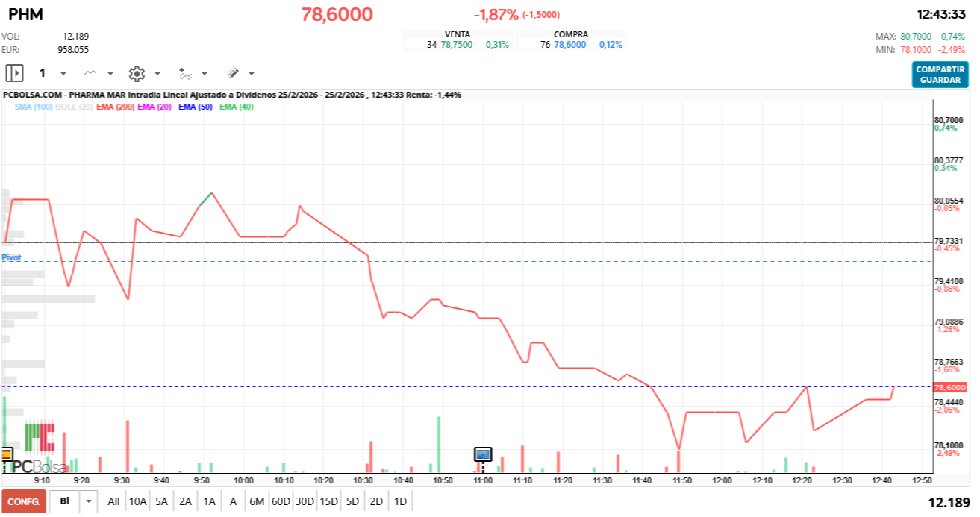Select the line chart type icon
The width and height of the screenshot is (980, 517).
click(90, 73)
